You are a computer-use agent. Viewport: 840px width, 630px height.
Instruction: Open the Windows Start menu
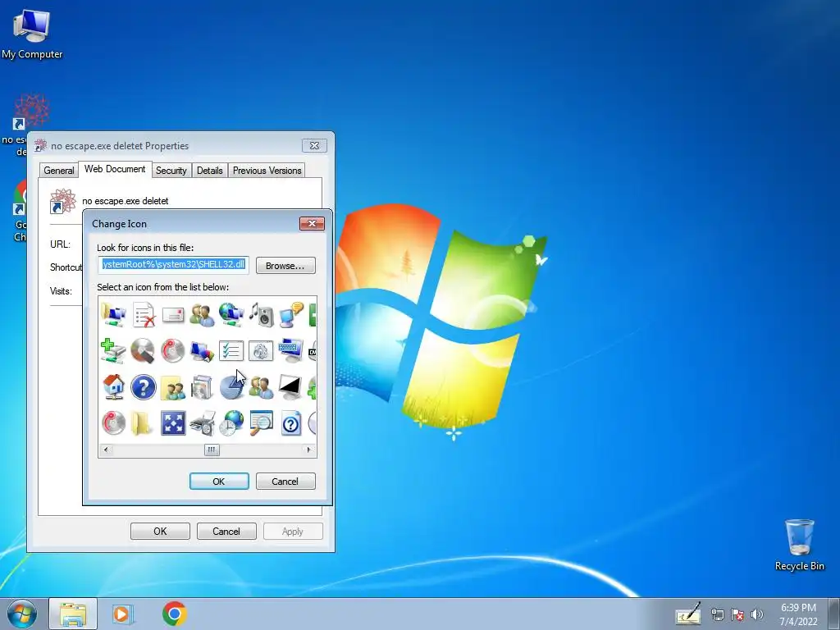[22, 614]
